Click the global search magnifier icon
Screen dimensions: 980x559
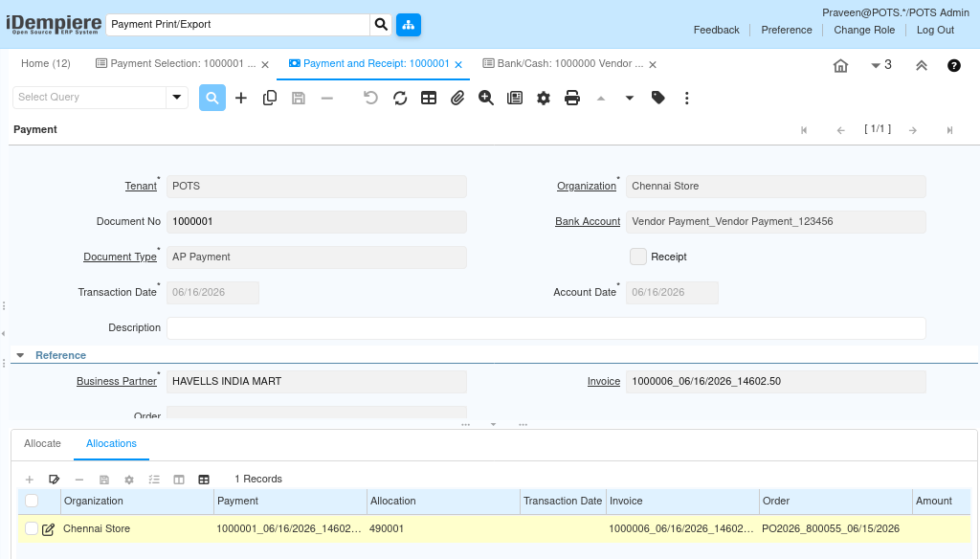click(381, 24)
